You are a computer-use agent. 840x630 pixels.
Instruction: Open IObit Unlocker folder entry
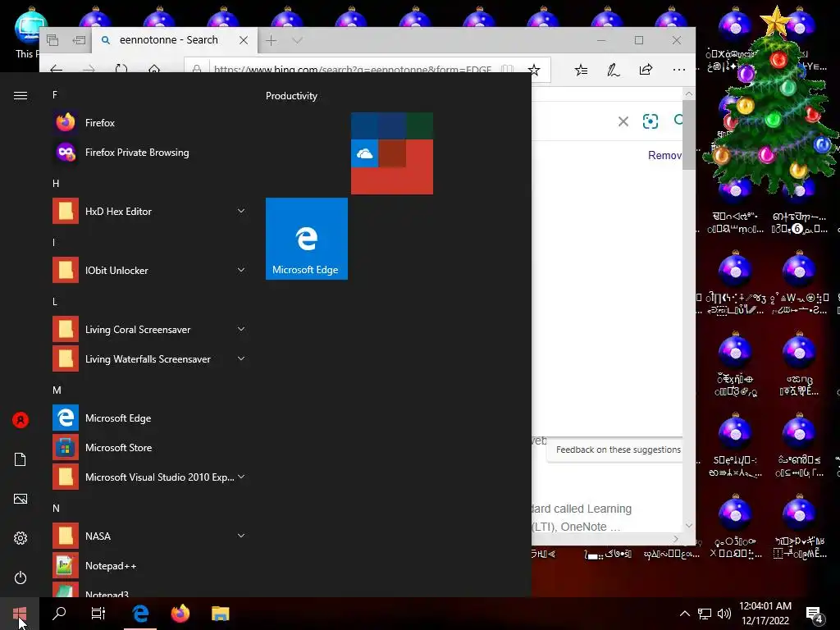pyautogui.click(x=150, y=270)
